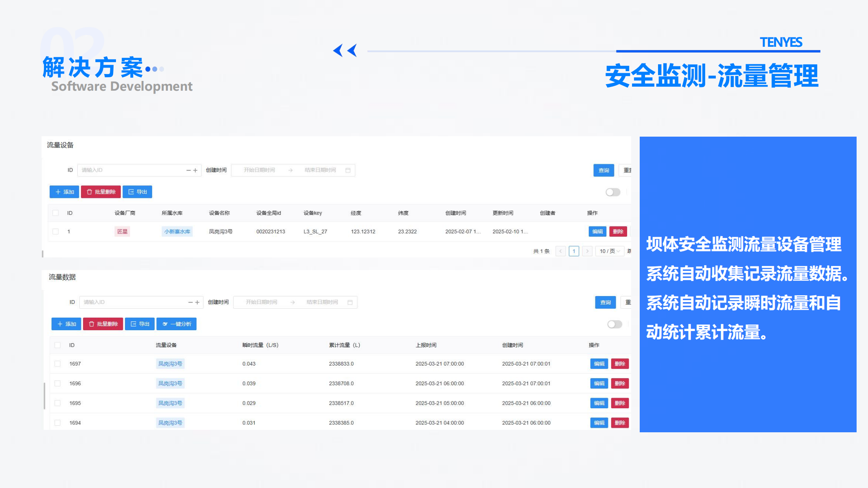
Task: Click 添加 add button in flow device panel
Action: 64,192
